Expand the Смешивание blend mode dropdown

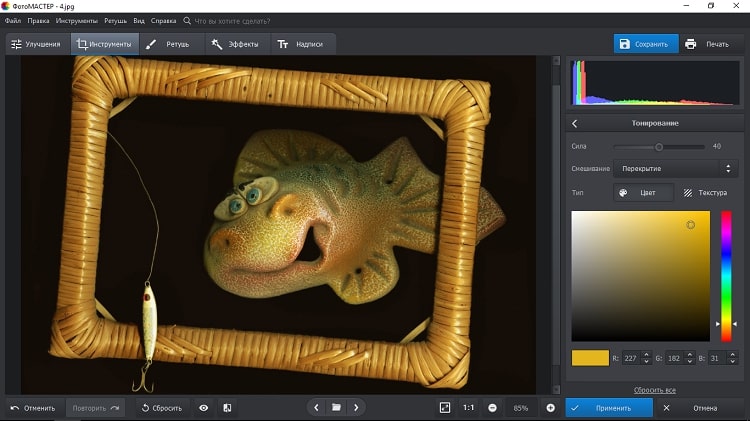675,169
